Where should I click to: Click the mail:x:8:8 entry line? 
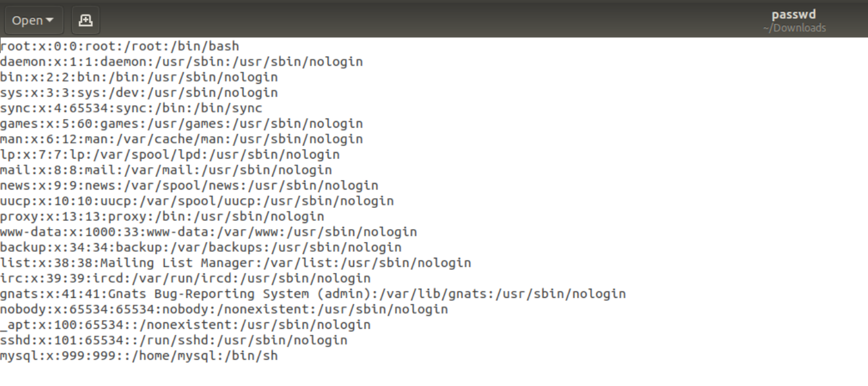click(x=166, y=170)
